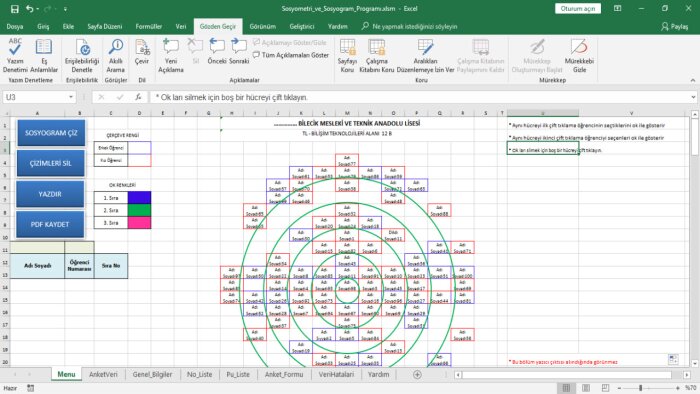
Task: Switch to Page Layout view icon
Action: click(x=586, y=388)
